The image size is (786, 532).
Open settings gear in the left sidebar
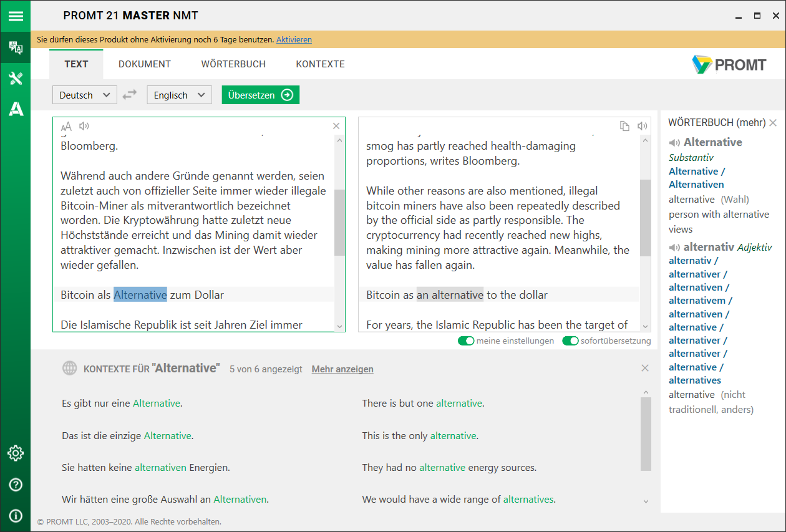click(15, 453)
